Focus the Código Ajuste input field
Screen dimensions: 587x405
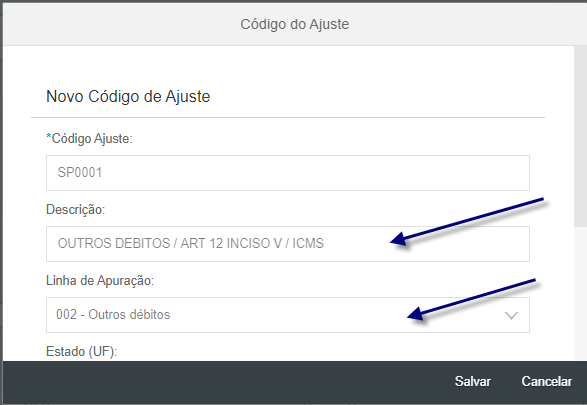[288, 173]
